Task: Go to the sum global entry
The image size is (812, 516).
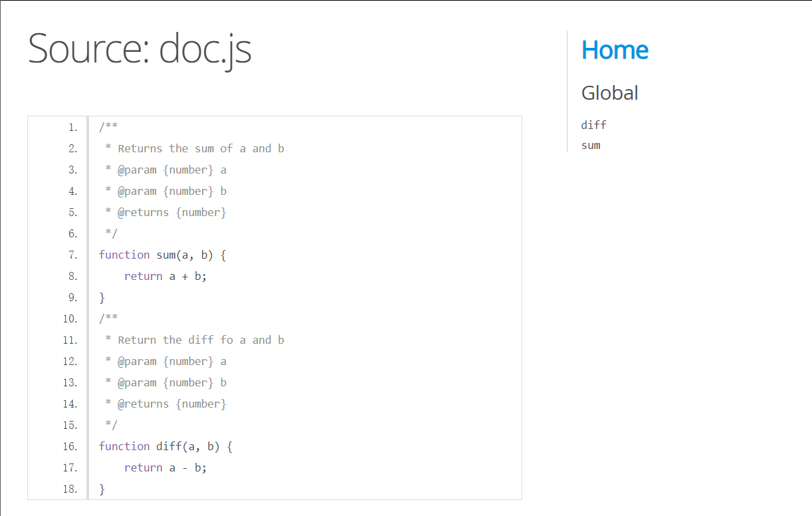Action: [590, 146]
